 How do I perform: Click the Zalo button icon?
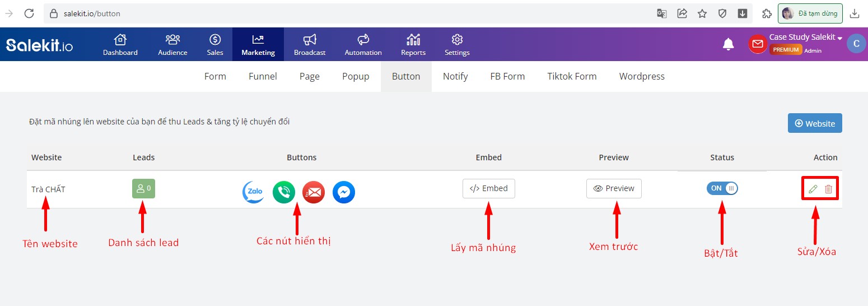click(x=254, y=192)
